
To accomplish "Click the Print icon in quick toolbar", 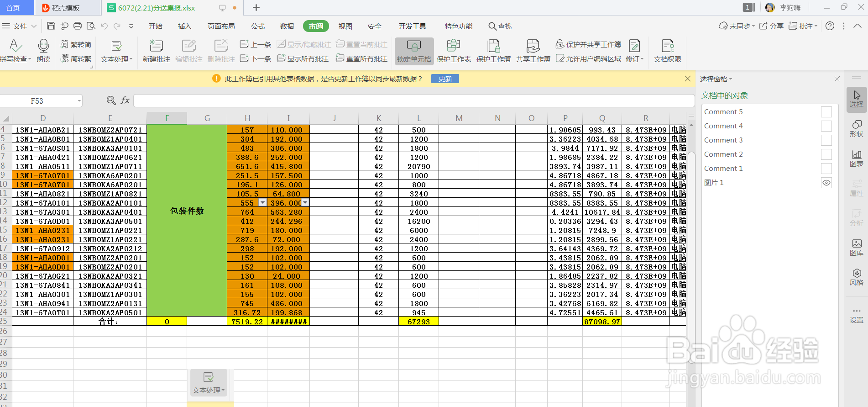I will point(78,26).
